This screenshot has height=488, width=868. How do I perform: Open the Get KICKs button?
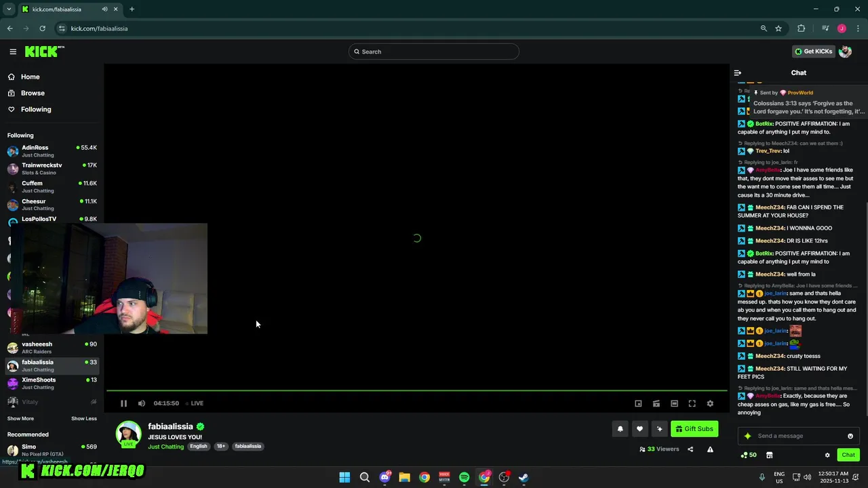coord(813,52)
